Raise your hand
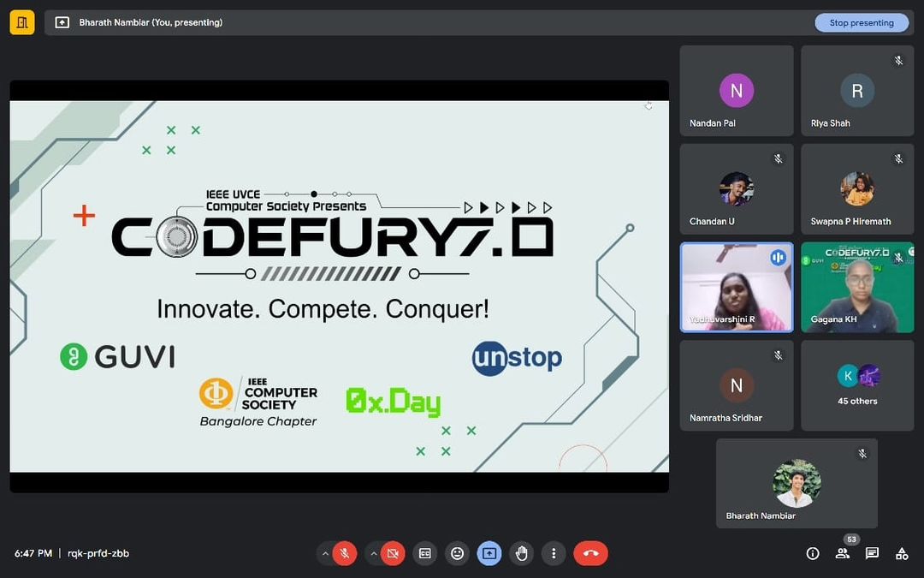The image size is (924, 578). [x=522, y=553]
